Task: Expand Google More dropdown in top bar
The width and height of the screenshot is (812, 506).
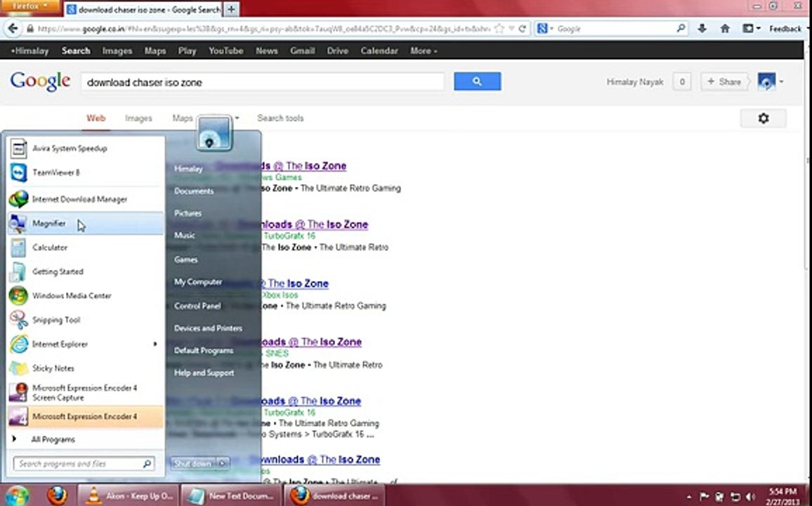Action: point(424,51)
